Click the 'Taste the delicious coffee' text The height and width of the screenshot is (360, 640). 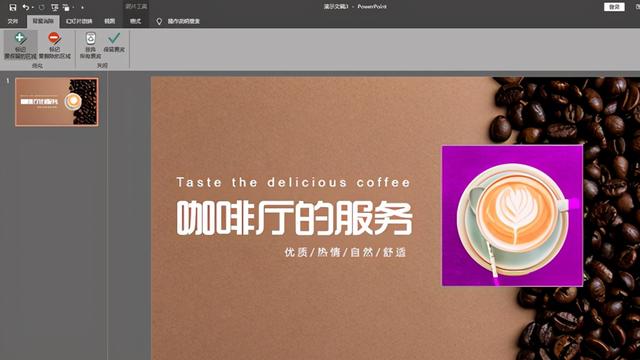pos(293,182)
